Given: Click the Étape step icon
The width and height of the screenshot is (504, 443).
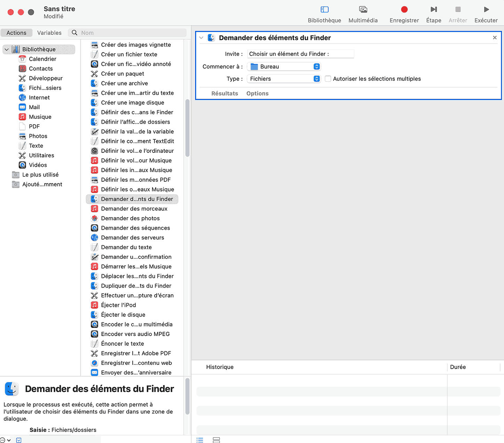Looking at the screenshot, I should (434, 9).
